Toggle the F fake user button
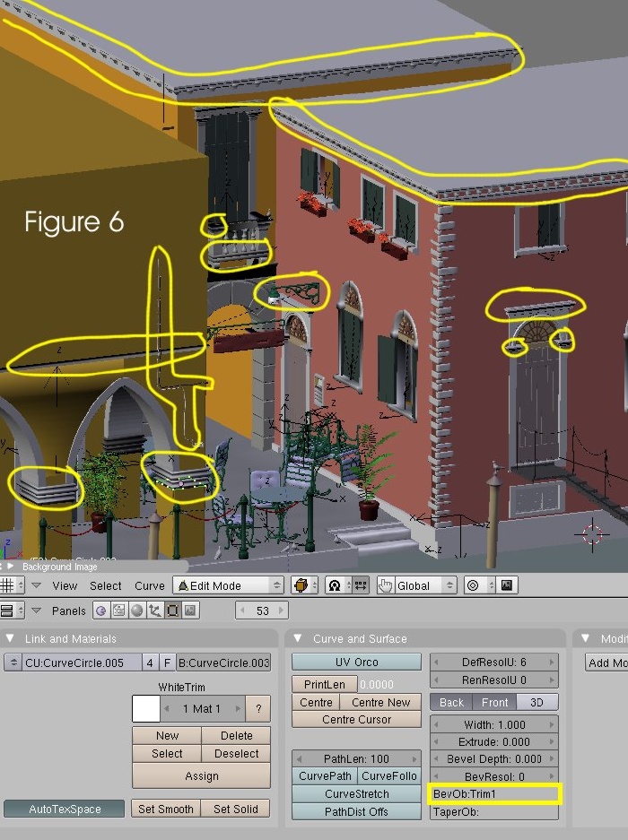The height and width of the screenshot is (840, 628). click(167, 662)
